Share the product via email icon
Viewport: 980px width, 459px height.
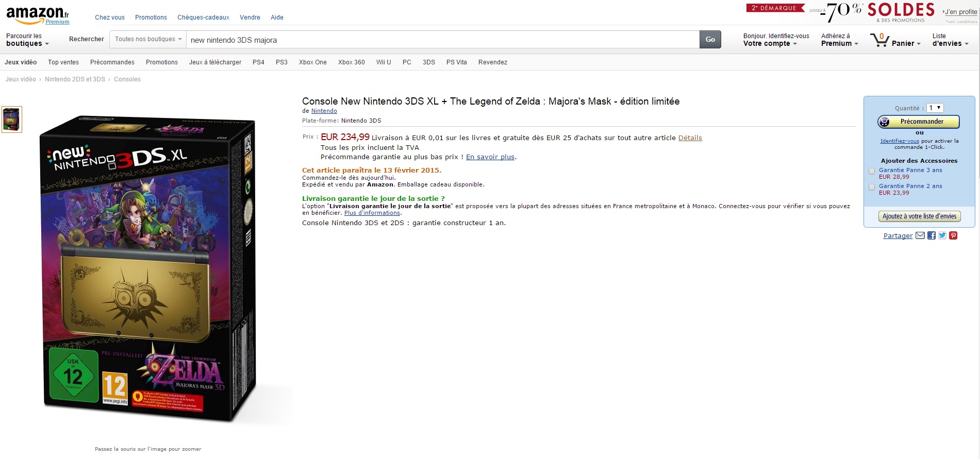(x=920, y=235)
